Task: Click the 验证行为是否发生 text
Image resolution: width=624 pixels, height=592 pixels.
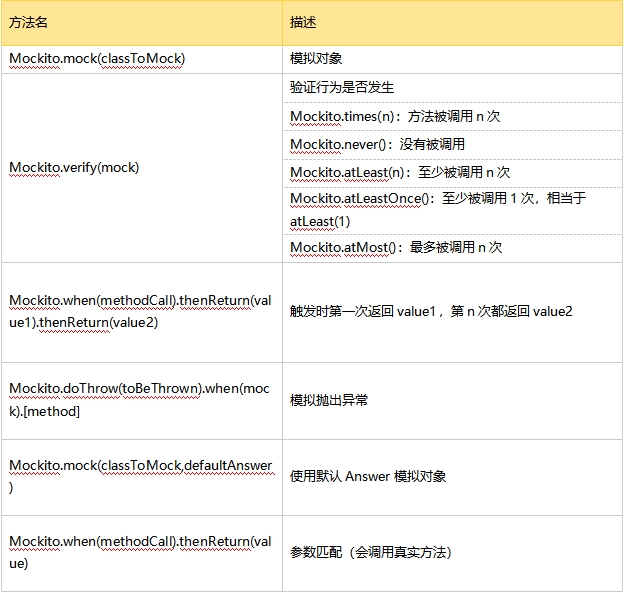Action: pos(342,88)
